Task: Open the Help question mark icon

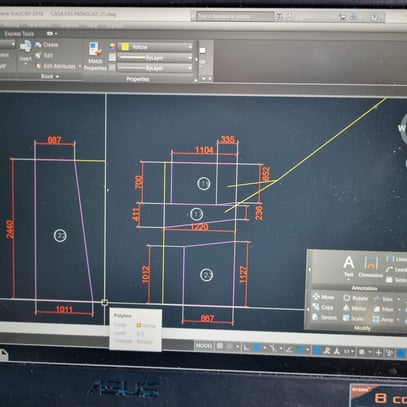Action: (374, 18)
